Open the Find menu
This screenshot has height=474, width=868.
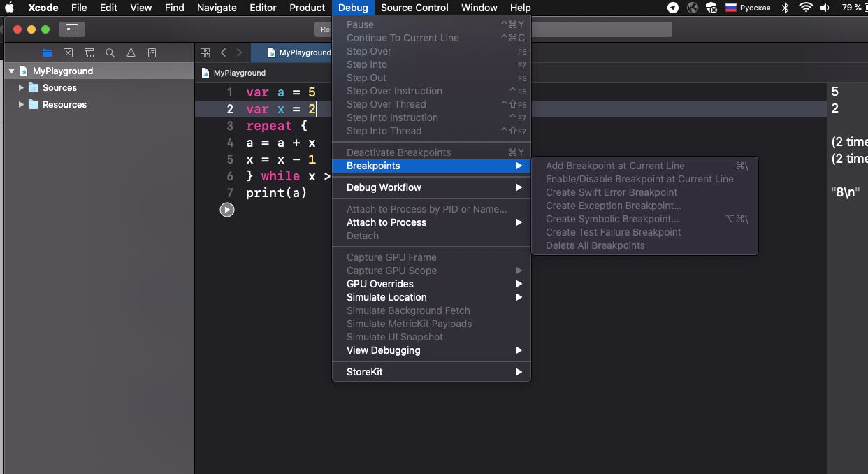coord(174,8)
